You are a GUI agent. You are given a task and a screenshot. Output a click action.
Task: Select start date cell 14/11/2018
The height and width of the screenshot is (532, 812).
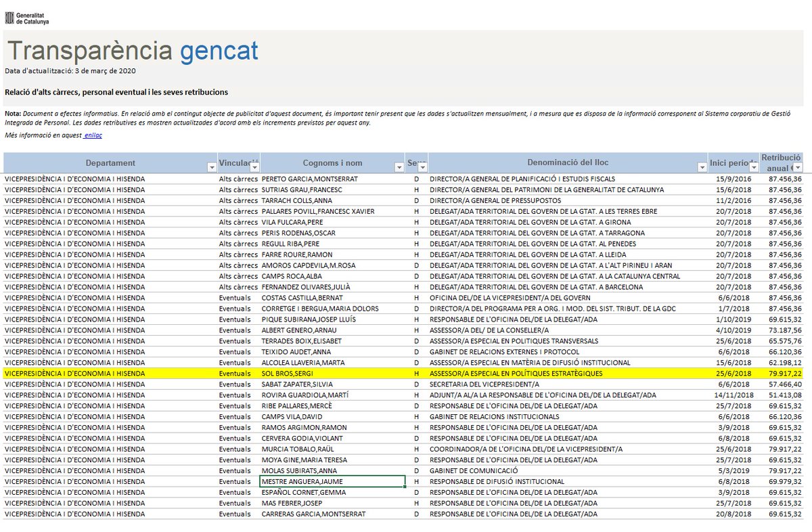coord(734,395)
